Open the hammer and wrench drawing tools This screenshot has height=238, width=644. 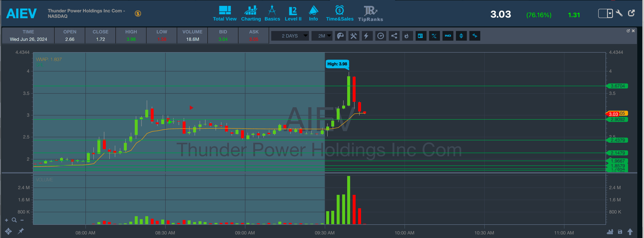(x=353, y=36)
